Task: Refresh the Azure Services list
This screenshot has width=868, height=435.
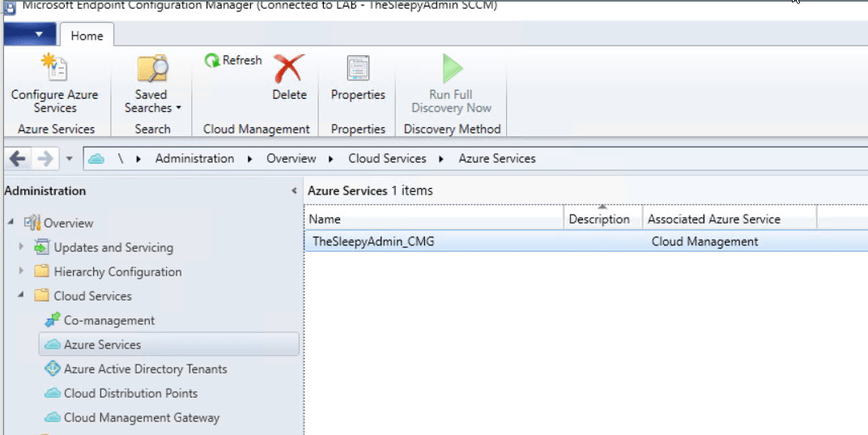Action: (233, 61)
